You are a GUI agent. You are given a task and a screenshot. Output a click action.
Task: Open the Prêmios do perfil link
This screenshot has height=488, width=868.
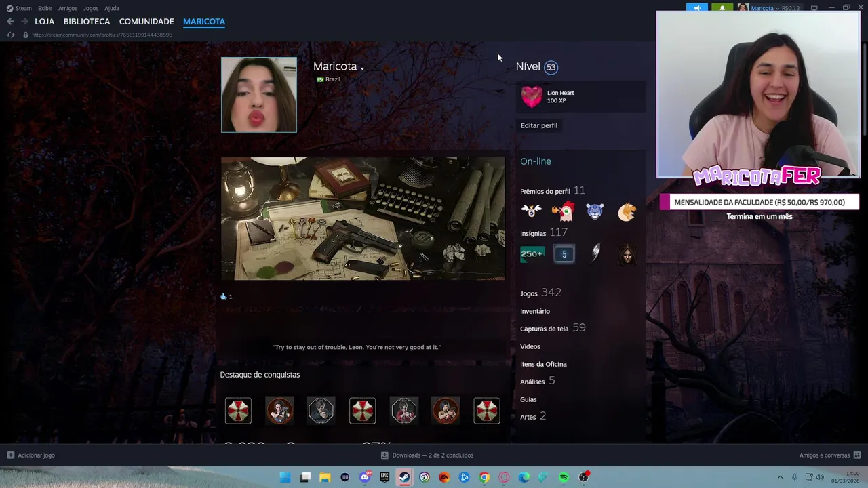(x=545, y=192)
